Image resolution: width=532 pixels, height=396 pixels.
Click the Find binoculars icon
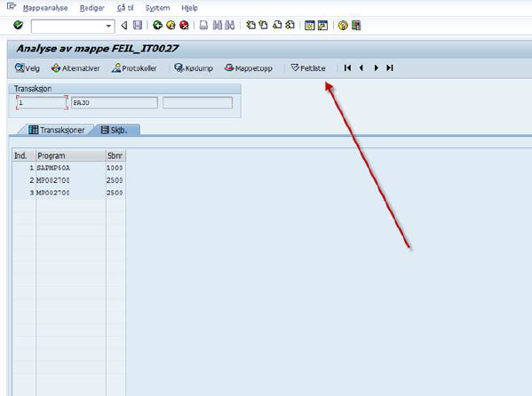(218, 25)
